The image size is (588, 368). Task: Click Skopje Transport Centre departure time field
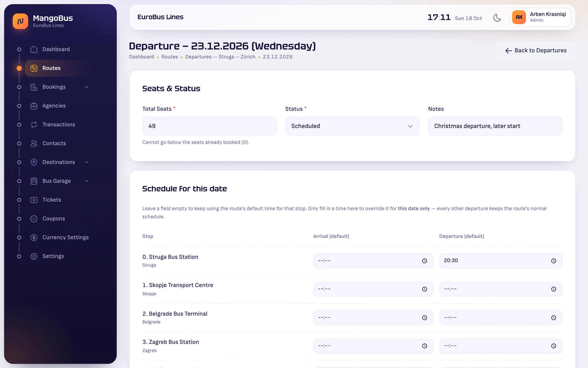pyautogui.click(x=501, y=289)
